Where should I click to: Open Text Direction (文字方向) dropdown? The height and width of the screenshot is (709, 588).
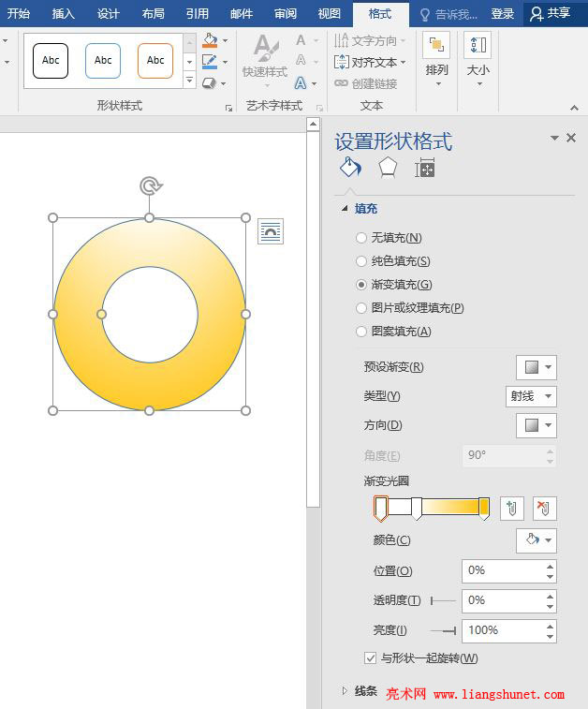coord(369,40)
